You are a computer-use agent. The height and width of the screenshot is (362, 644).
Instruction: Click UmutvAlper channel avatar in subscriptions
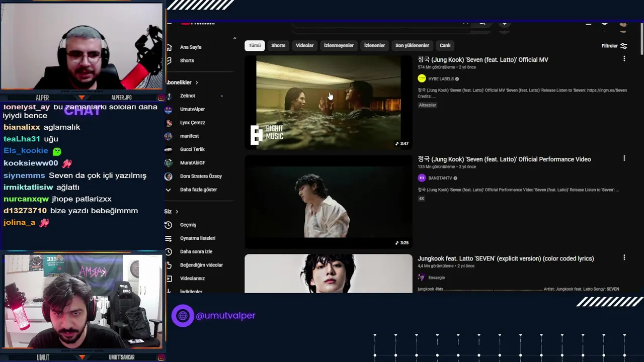coord(169,109)
